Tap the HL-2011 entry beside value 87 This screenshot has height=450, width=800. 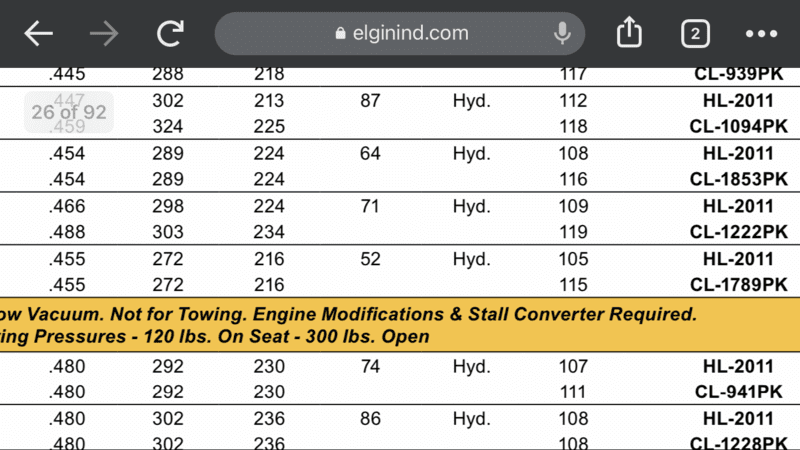[x=738, y=101]
